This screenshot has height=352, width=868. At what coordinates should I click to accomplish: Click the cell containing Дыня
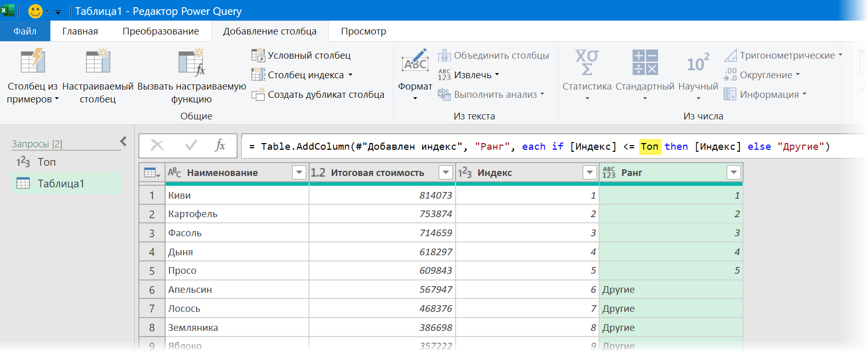click(237, 252)
